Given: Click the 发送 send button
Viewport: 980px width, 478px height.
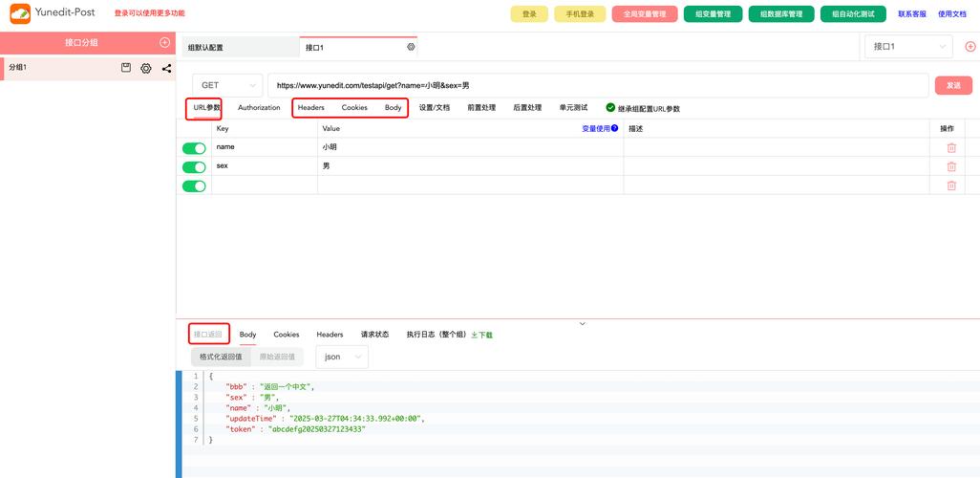Looking at the screenshot, I should 953,85.
